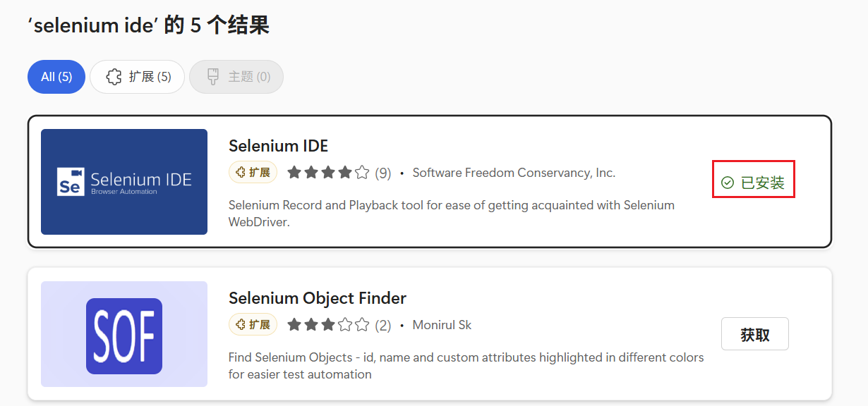Image resolution: width=868 pixels, height=406 pixels.
Task: Click the Monirul Sk publisher name
Action: pos(442,325)
